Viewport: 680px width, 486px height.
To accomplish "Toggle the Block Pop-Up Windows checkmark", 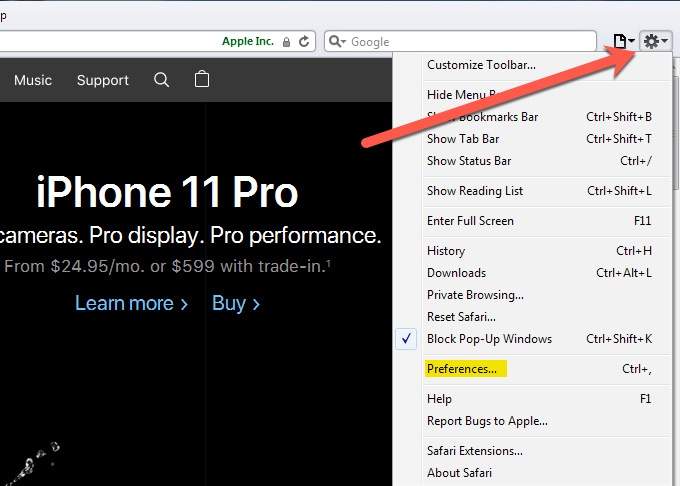I will click(406, 339).
